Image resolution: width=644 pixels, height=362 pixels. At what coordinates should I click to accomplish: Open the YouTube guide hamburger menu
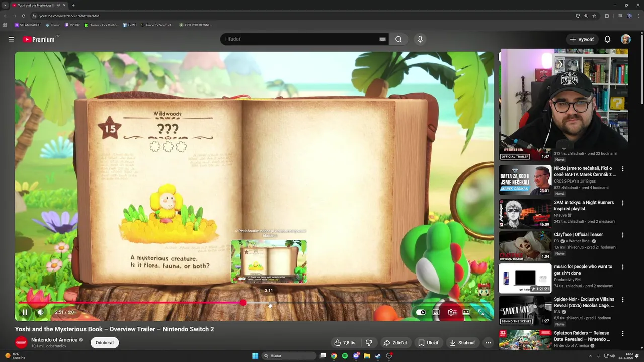coord(11,39)
